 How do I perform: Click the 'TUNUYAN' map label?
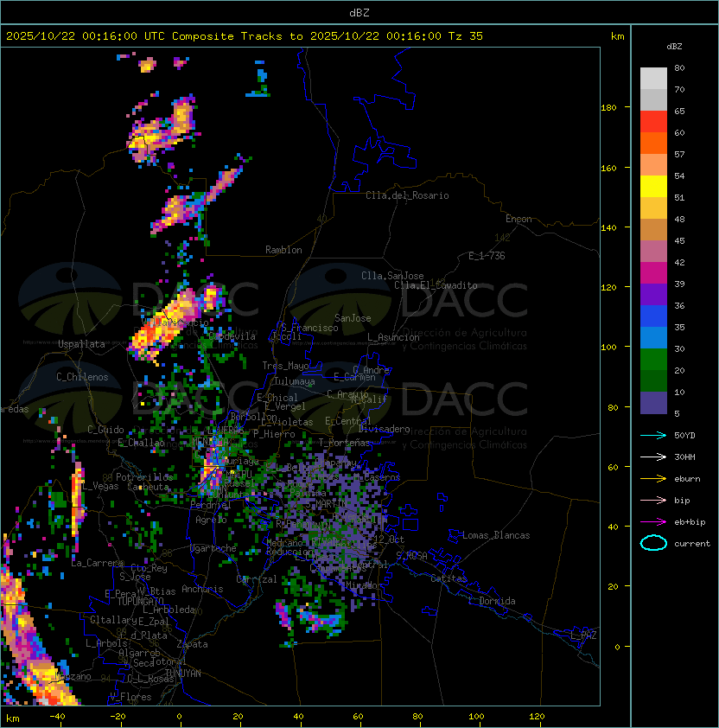click(x=183, y=674)
